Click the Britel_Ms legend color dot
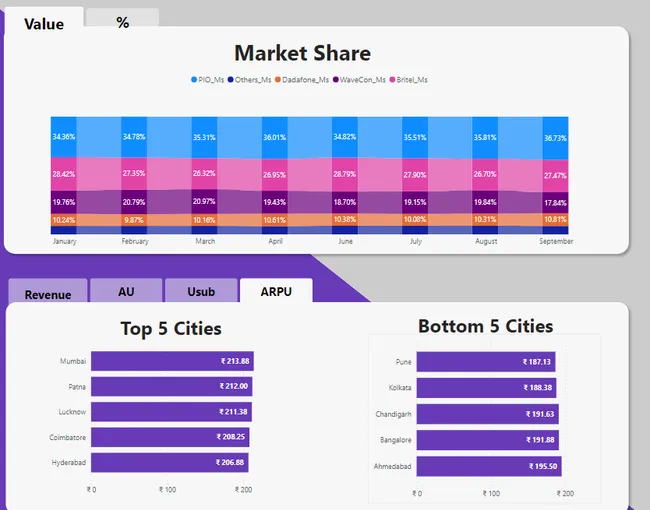The height and width of the screenshot is (510, 650). coord(392,80)
